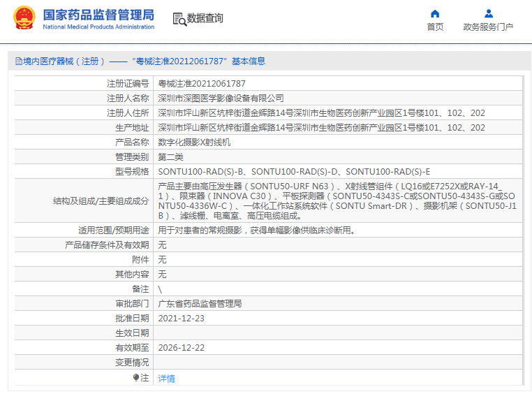Screen dimensions: 532x394
Task: Click the 结构及组成 composition description
Action: click(x=337, y=200)
